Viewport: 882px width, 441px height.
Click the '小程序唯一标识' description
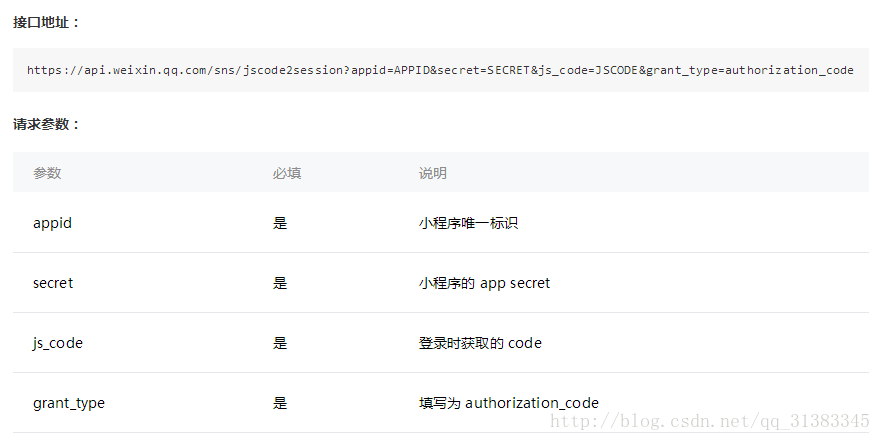pos(468,223)
